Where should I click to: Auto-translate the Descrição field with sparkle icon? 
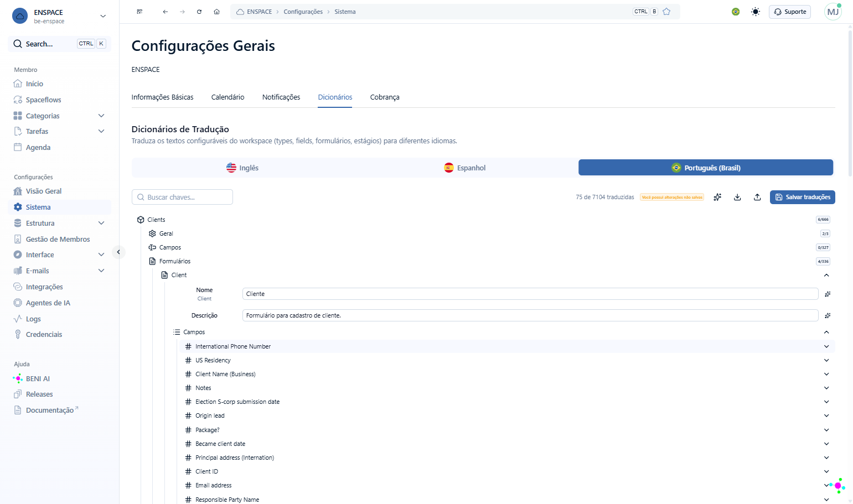828,315
